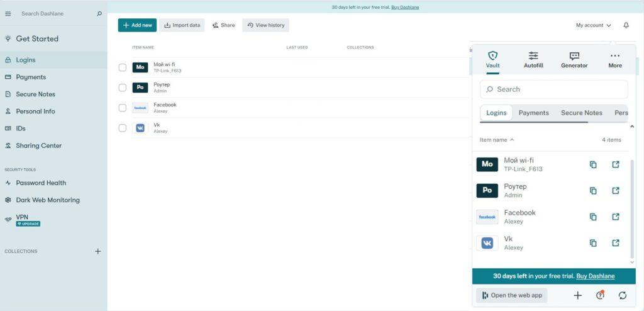Open Logins in sidebar
The width and height of the screenshot is (644, 311).
coord(53,60)
